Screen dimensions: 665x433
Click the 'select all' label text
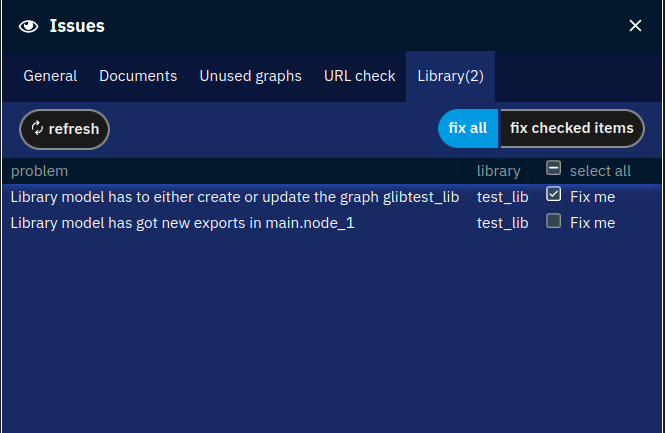[x=600, y=171]
